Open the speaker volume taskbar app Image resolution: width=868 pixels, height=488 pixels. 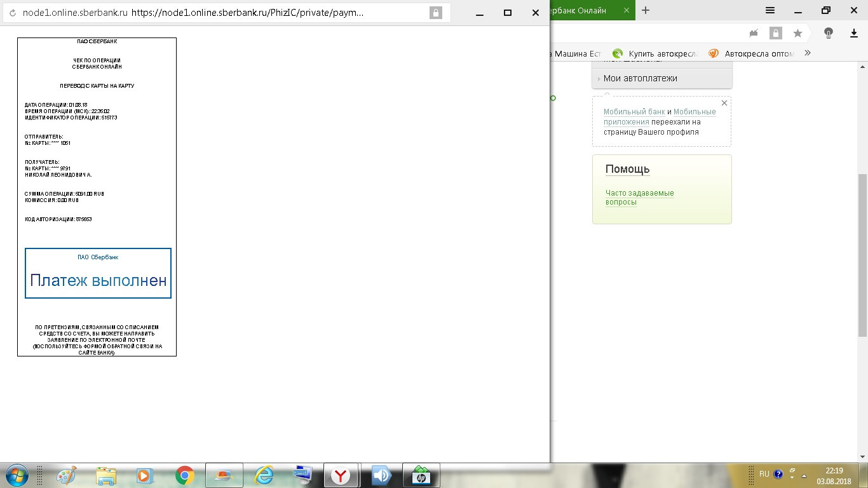click(x=381, y=475)
